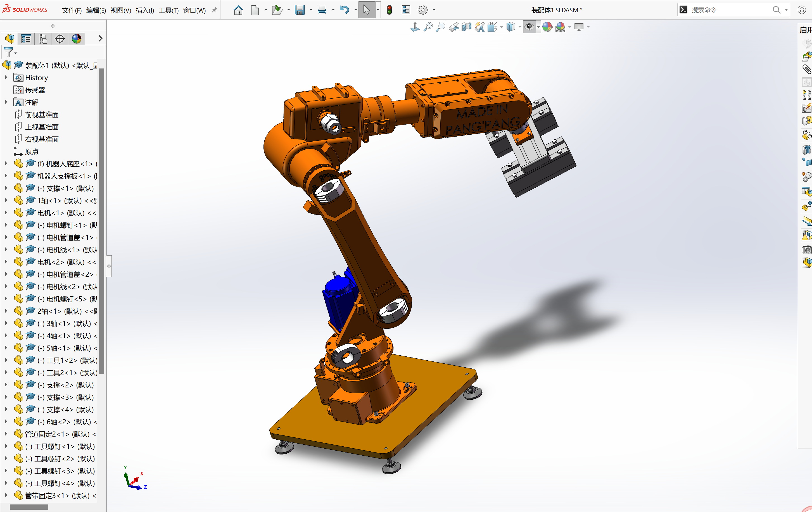Expand the History tree node
Screen dimensions: 812x512
[x=6, y=78]
